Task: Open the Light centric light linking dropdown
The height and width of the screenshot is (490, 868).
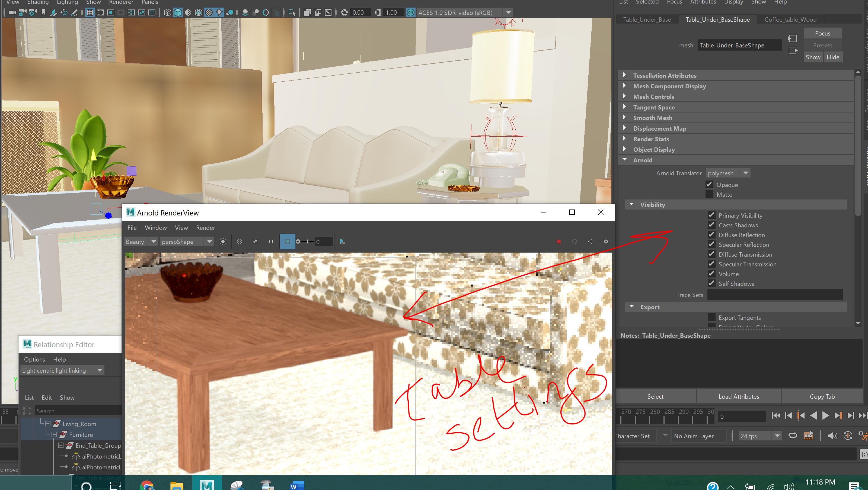Action: [x=99, y=370]
